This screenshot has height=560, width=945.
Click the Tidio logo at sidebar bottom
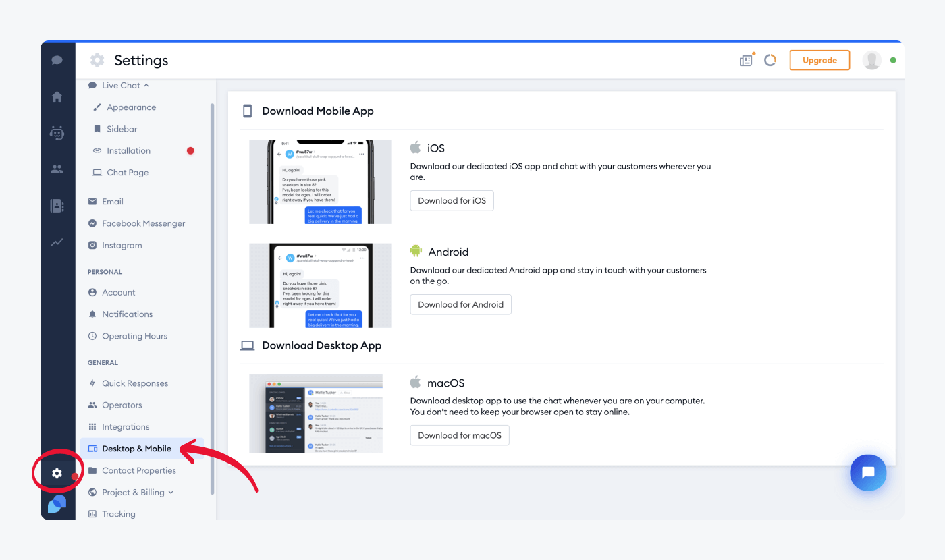(x=57, y=503)
